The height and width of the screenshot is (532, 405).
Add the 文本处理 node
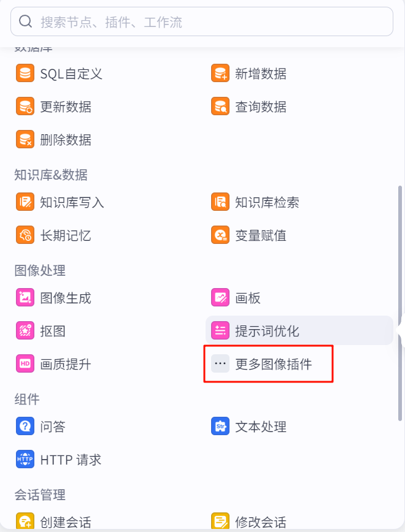pyautogui.click(x=260, y=427)
